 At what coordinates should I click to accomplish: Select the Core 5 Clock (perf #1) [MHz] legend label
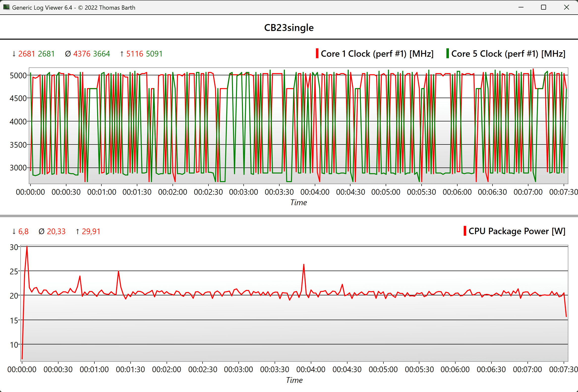coord(508,54)
